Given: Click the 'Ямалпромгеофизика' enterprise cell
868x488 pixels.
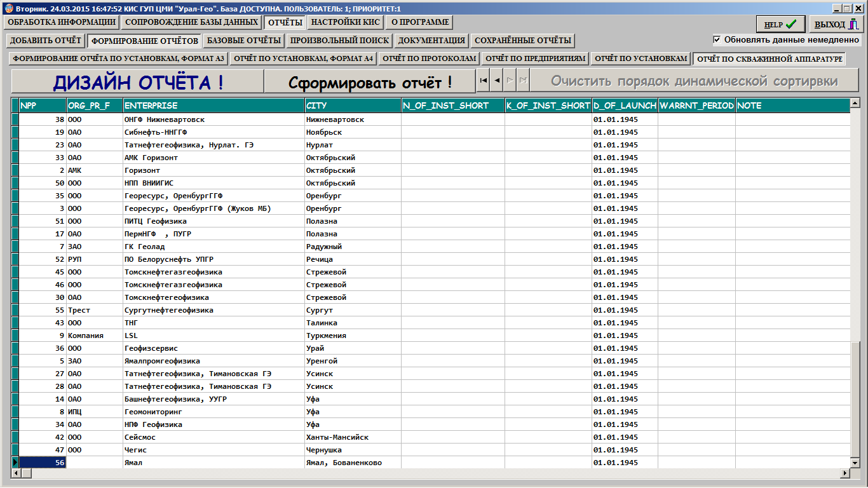Looking at the screenshot, I should (x=214, y=361).
